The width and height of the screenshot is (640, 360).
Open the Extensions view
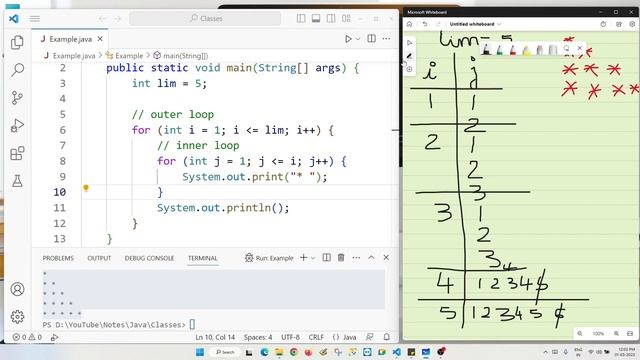[17, 153]
